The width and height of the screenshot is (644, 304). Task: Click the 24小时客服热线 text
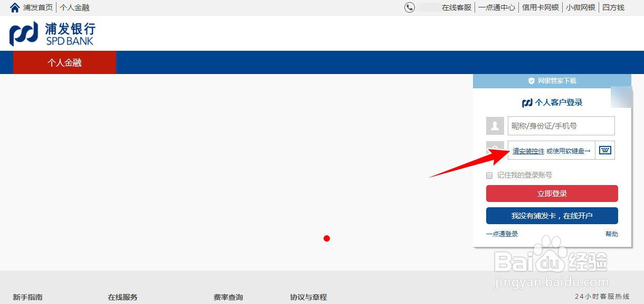pos(602,297)
